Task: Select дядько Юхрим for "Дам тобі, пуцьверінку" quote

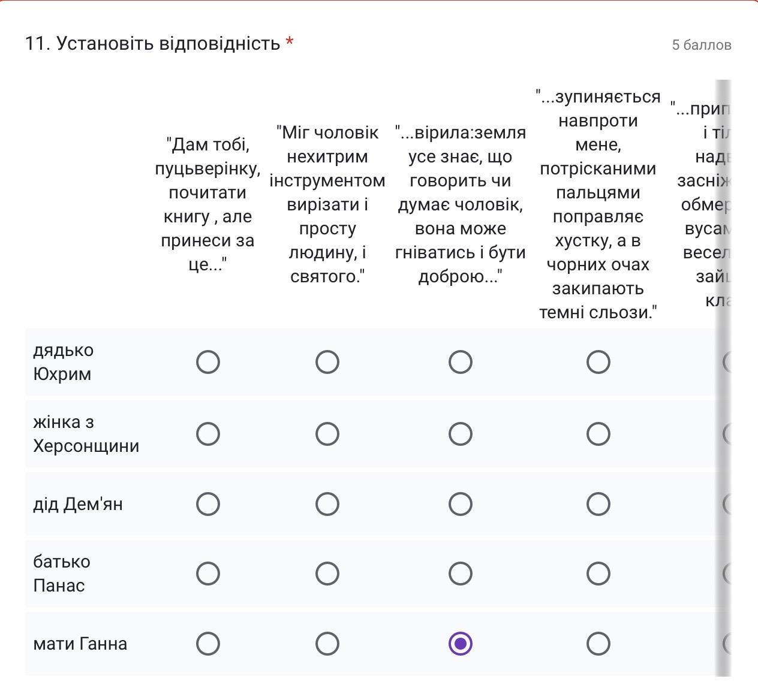Action: (x=208, y=362)
